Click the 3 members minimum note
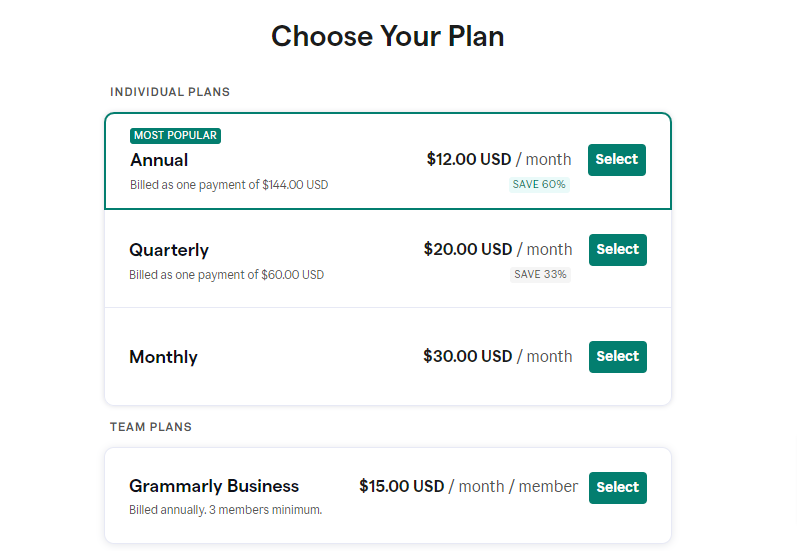The width and height of the screenshot is (797, 551). [225, 510]
